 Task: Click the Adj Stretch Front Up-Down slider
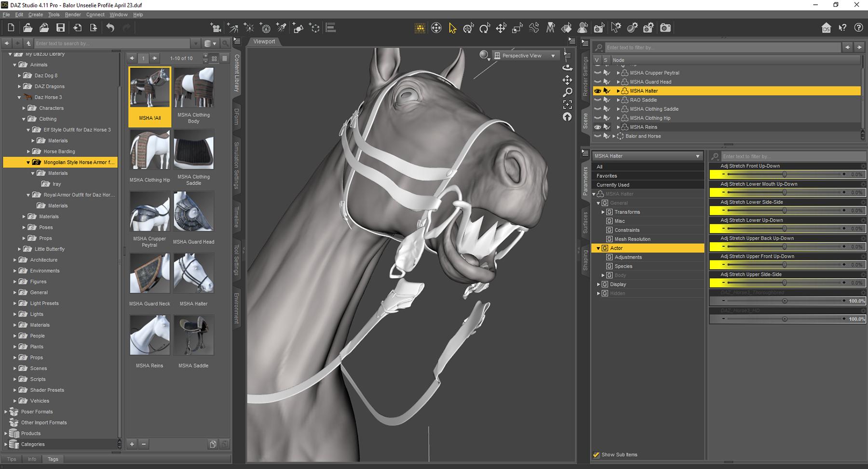[x=785, y=174]
